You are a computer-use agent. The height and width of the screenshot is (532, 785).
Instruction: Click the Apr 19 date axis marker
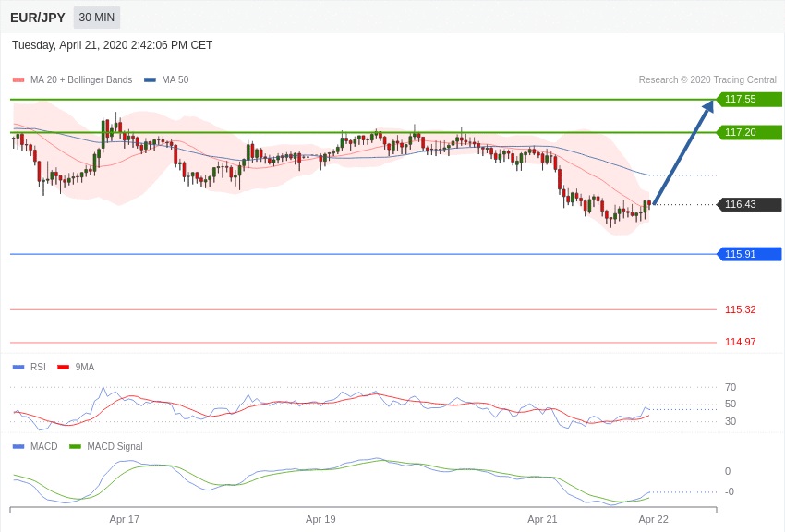(320, 519)
